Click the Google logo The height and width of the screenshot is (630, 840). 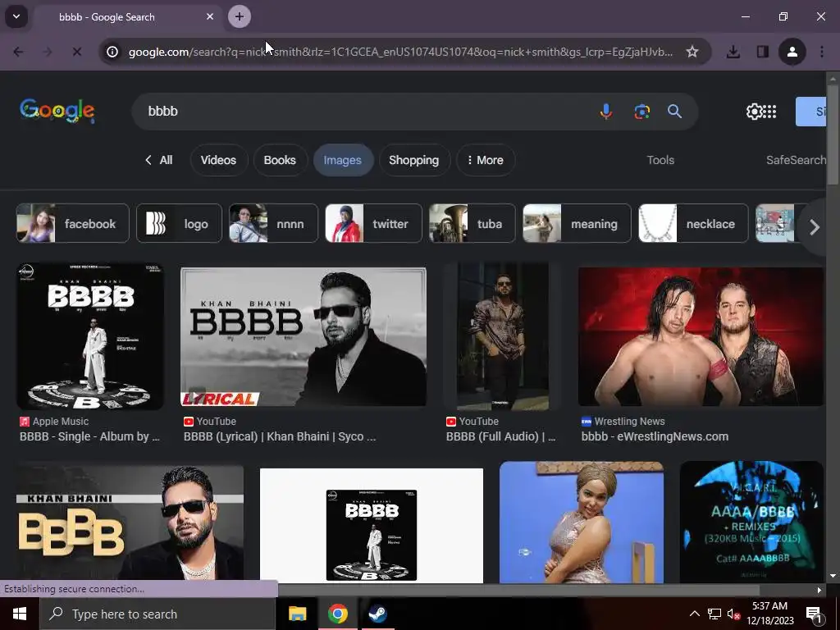click(57, 111)
